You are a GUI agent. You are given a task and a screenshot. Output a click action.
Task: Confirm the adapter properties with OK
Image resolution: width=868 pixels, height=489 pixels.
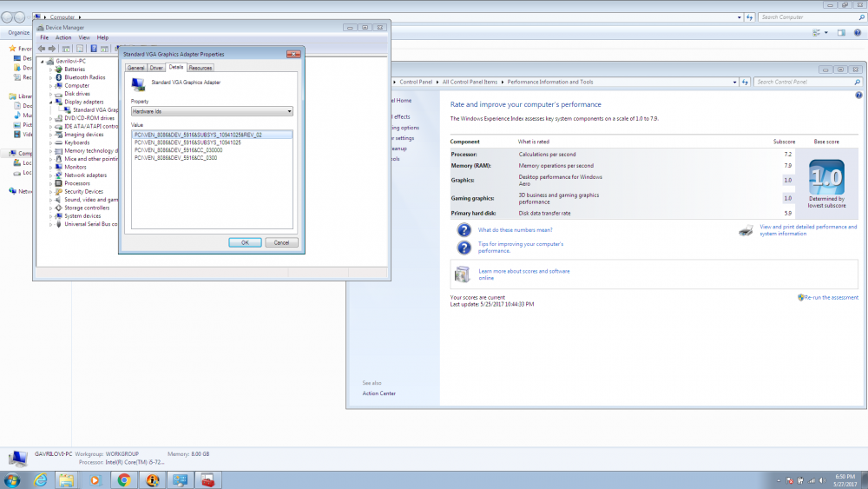pos(245,242)
